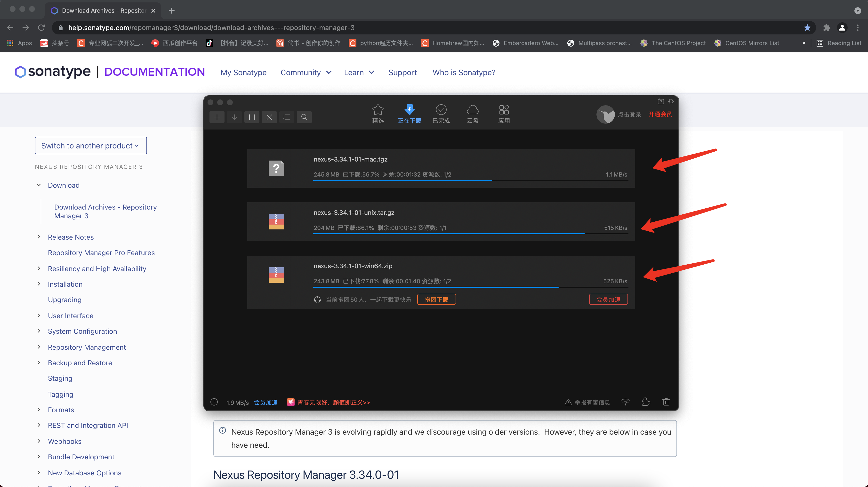Click the clock schedule icon in status bar

point(214,402)
